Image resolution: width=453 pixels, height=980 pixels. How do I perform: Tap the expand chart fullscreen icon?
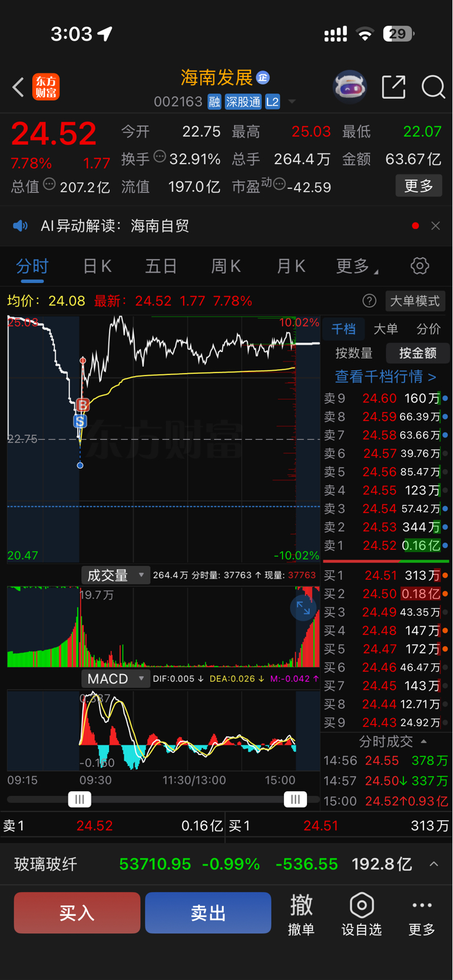coord(303,608)
